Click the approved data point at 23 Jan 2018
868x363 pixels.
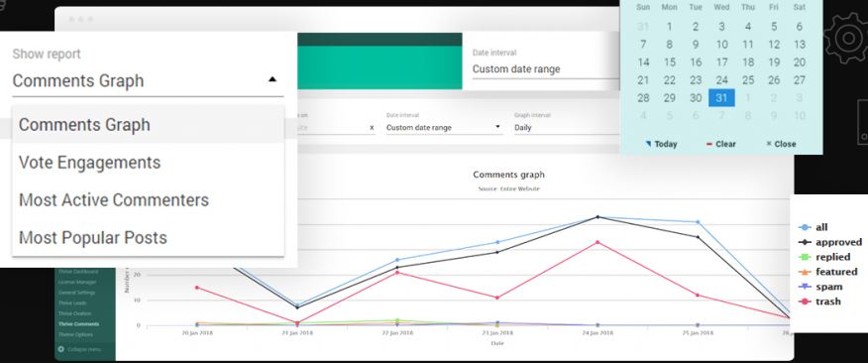[x=497, y=252]
